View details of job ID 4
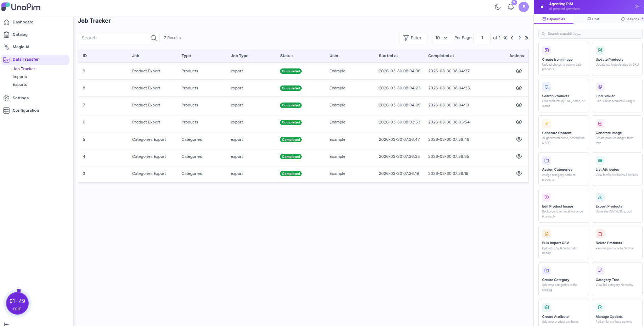 click(x=519, y=156)
